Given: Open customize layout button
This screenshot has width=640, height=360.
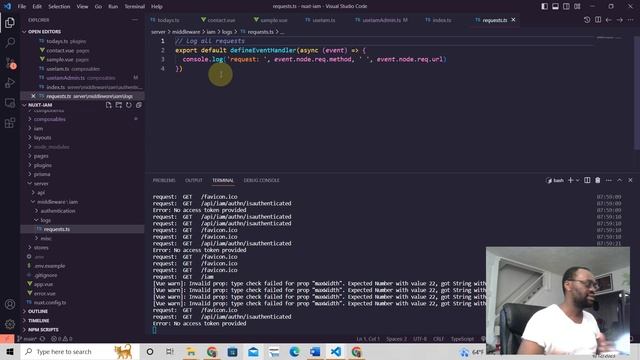Looking at the screenshot, I should [577, 6].
